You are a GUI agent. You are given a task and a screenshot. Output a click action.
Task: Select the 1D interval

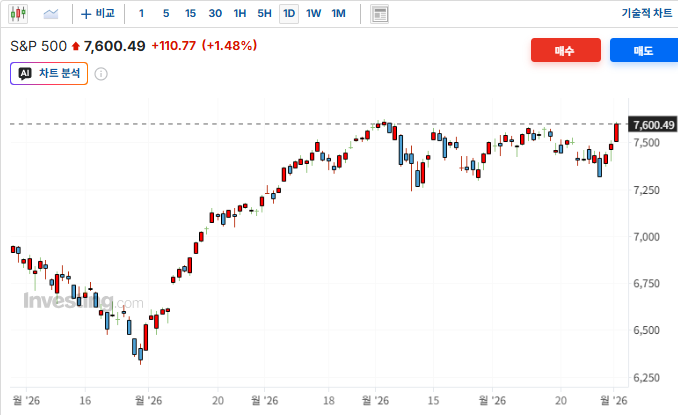[289, 14]
